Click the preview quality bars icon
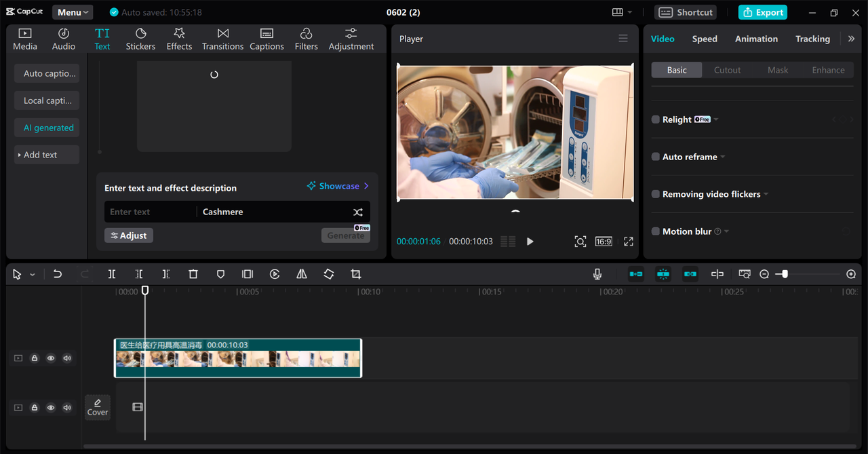 (x=508, y=242)
